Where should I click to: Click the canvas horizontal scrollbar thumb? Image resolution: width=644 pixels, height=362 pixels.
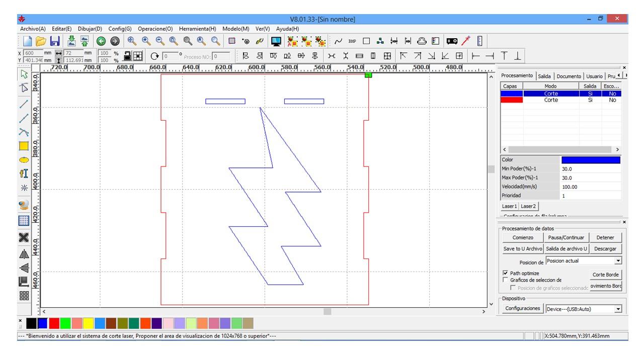coord(328,312)
